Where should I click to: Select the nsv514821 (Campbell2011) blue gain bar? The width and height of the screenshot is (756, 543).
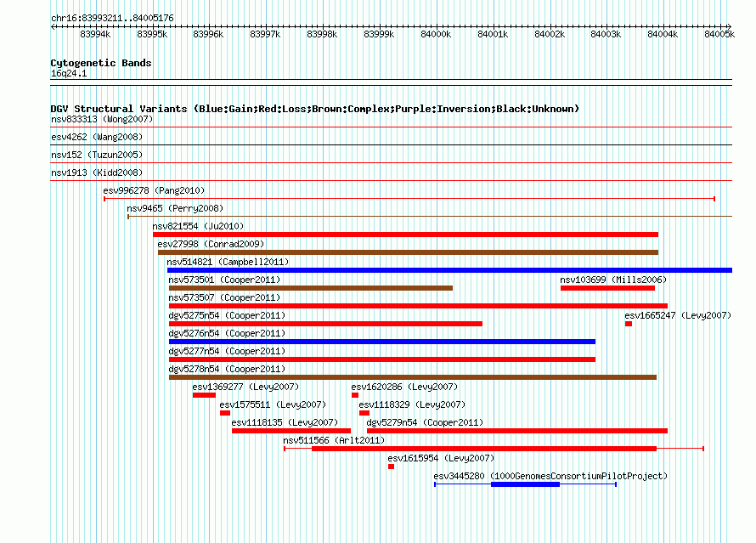click(x=449, y=270)
